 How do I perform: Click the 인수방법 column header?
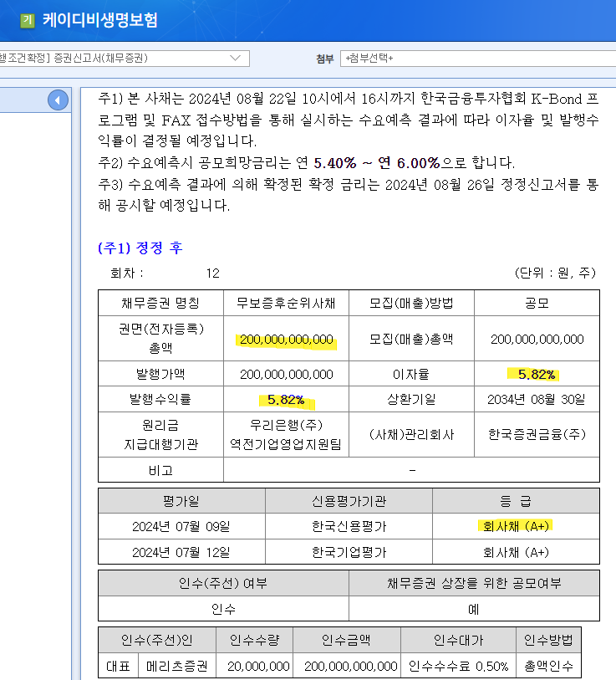coord(548,640)
